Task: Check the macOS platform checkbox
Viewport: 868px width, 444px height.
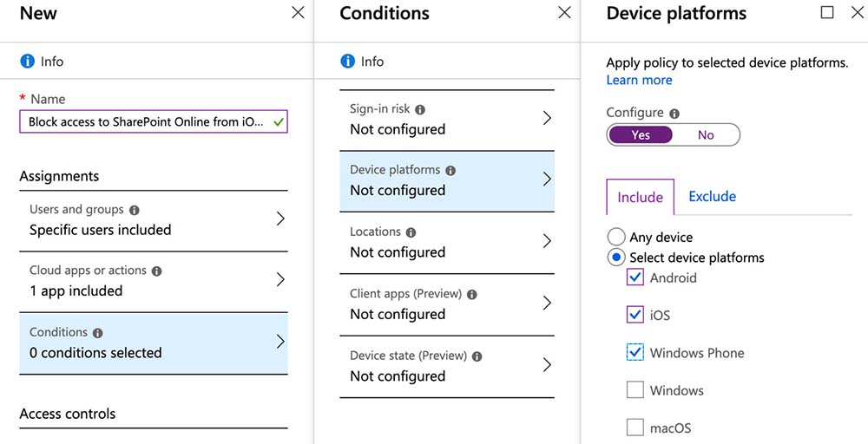Action: click(x=635, y=428)
